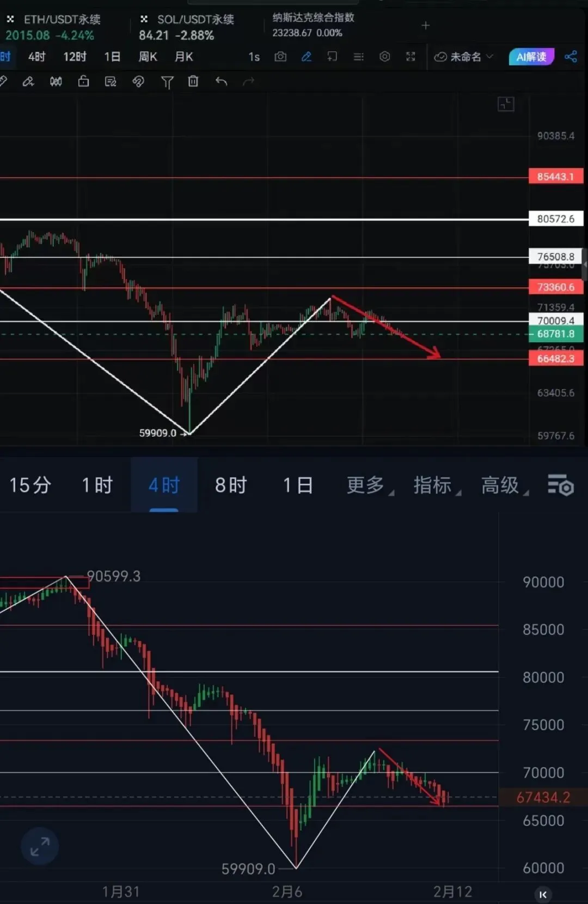Image resolution: width=588 pixels, height=904 pixels.
Task: Open the ETH/USDT perpetual ticker
Action: (x=53, y=27)
